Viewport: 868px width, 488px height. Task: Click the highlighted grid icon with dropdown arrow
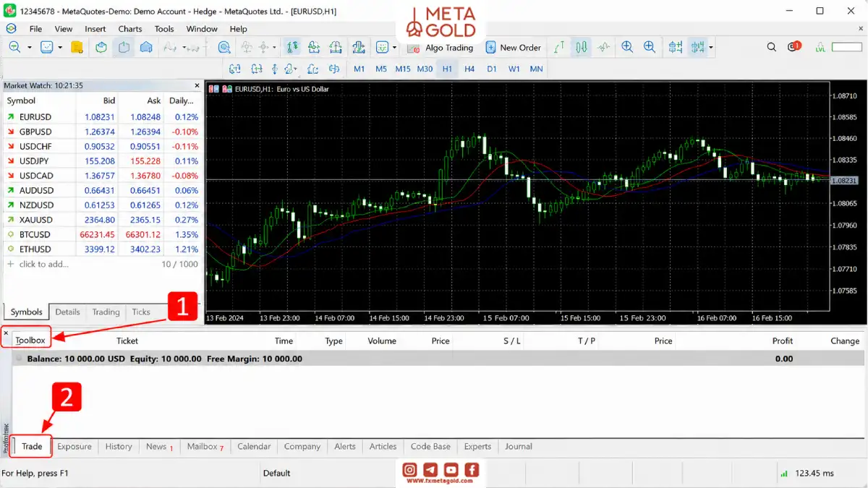coord(697,47)
